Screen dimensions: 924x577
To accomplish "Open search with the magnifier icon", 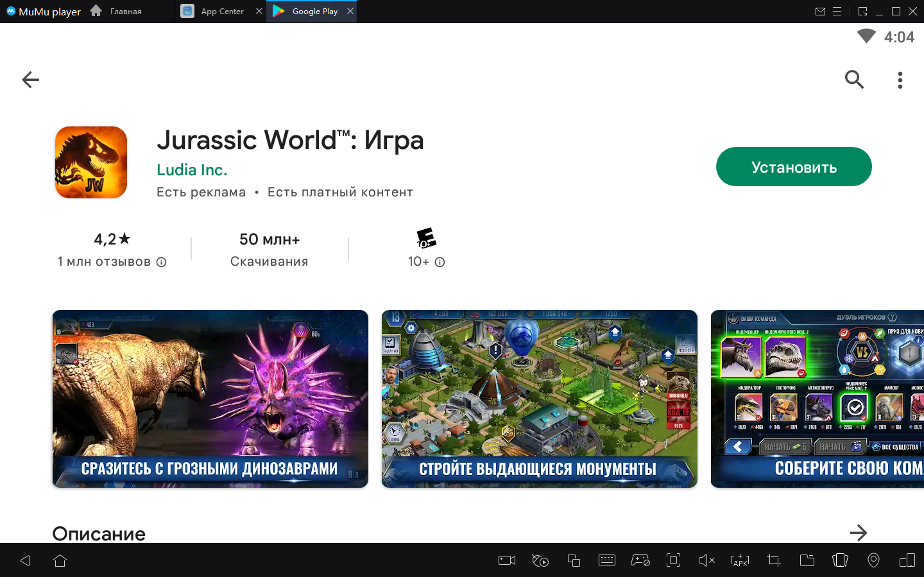I will pyautogui.click(x=854, y=80).
